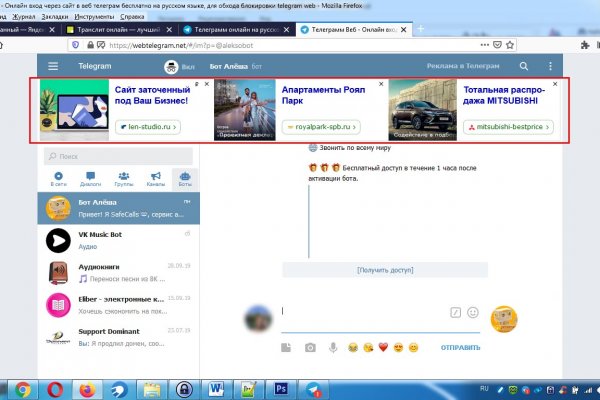Insert the red heart emoji
Image resolution: width=600 pixels, height=400 pixels.
click(383, 347)
